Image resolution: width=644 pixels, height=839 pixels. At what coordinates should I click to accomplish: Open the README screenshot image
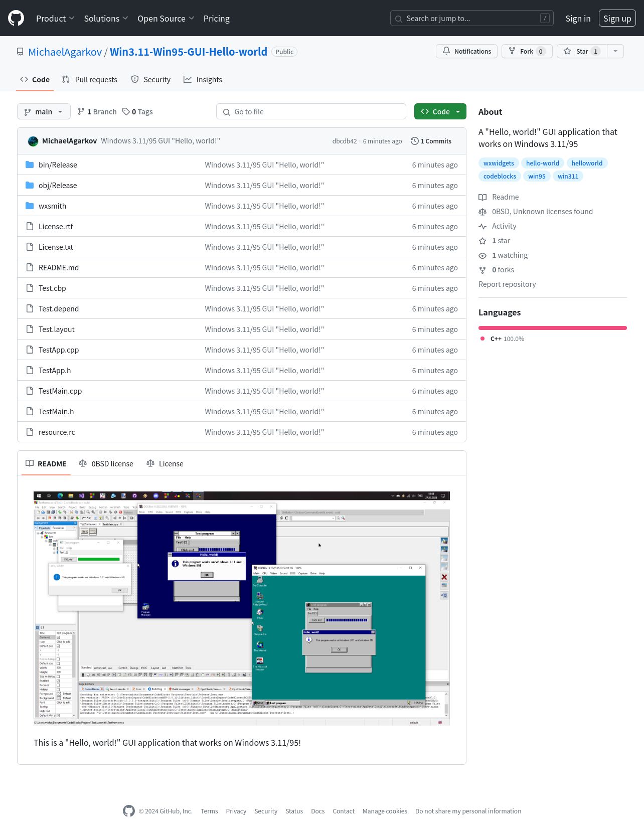242,608
